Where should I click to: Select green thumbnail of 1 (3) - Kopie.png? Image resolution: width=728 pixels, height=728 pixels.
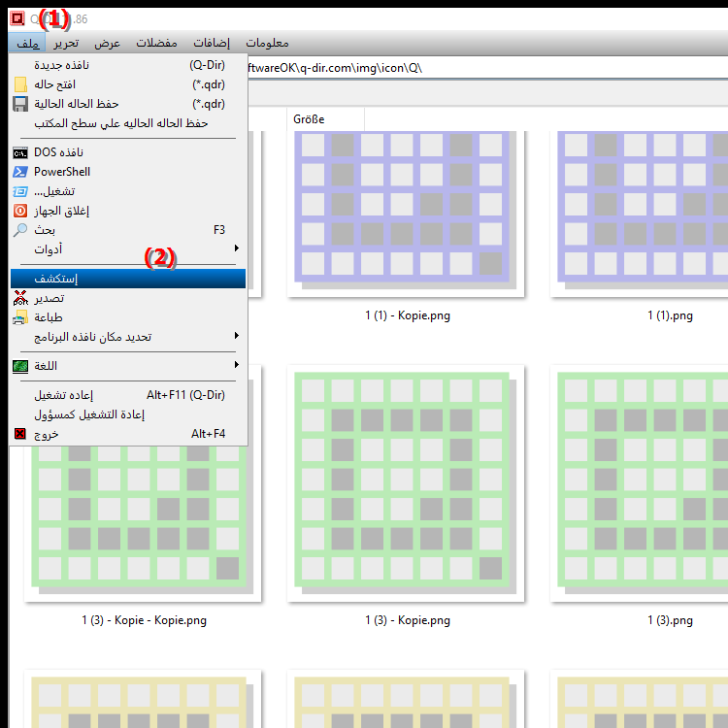pyautogui.click(x=406, y=483)
